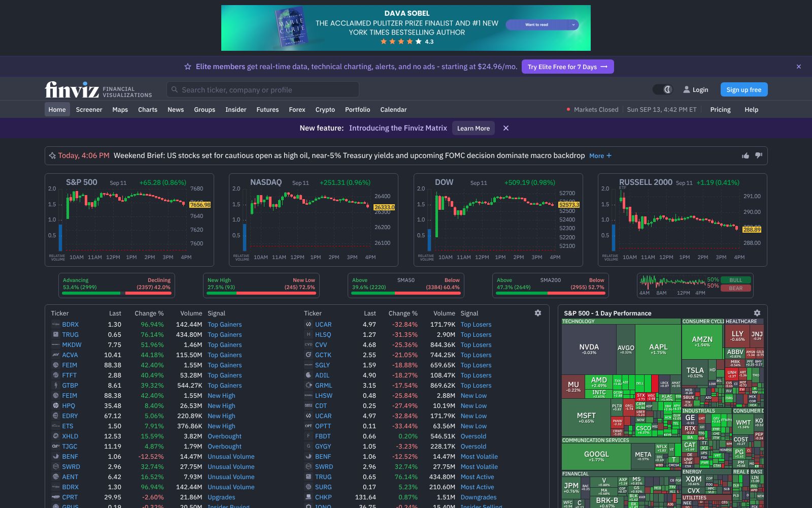Open the Calendar tab
812x508 pixels.
point(393,109)
